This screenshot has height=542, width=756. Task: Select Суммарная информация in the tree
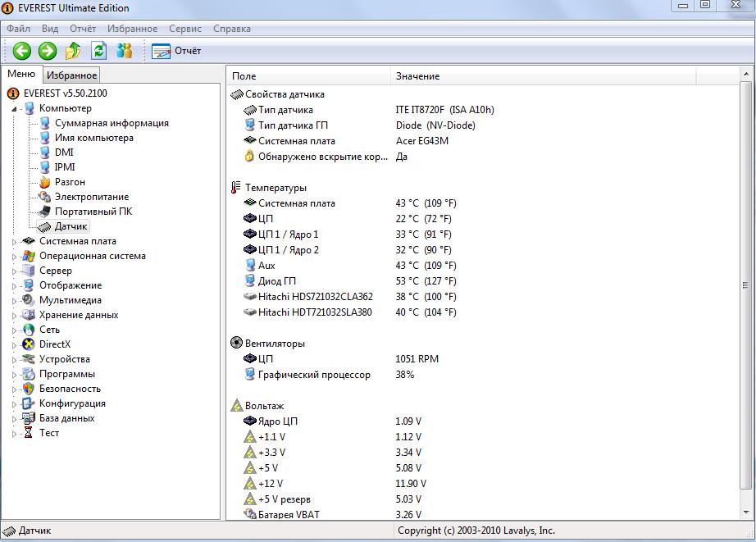pyautogui.click(x=111, y=123)
